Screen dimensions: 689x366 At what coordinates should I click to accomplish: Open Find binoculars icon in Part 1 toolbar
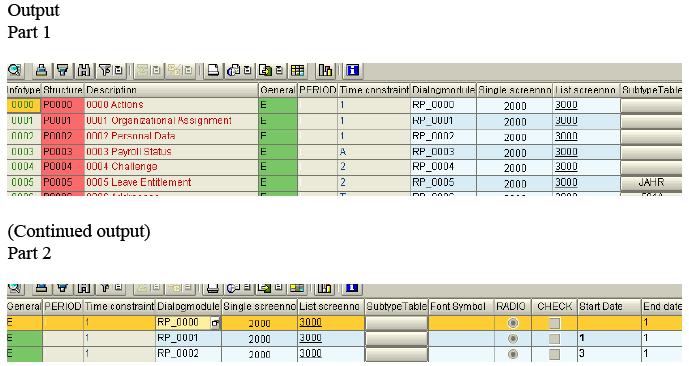[84, 70]
